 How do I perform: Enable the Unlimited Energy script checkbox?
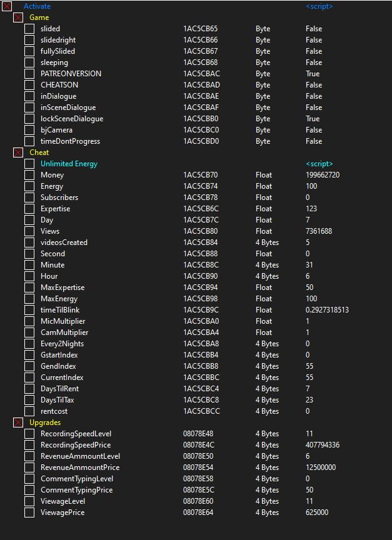[29, 164]
